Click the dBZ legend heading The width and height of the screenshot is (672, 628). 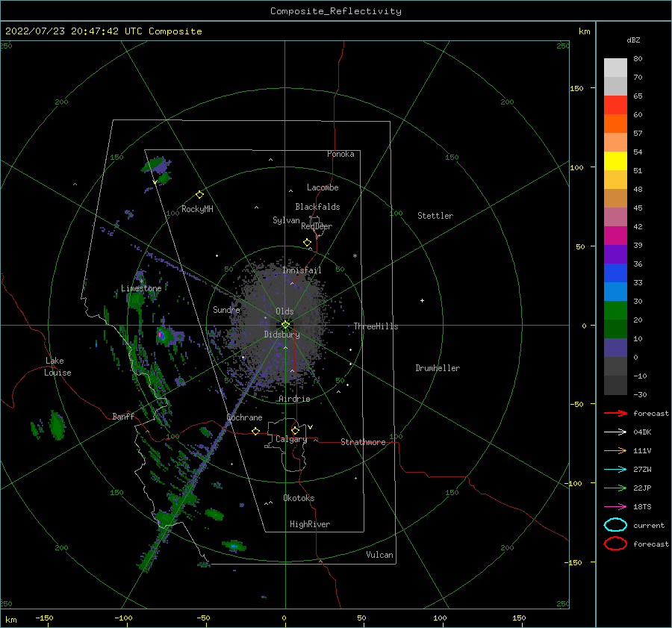[x=633, y=40]
